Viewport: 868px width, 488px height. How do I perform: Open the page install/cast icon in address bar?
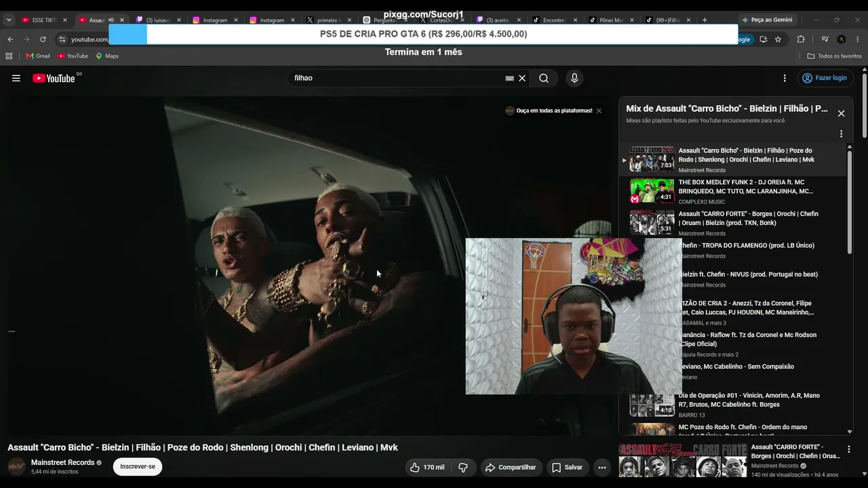tap(763, 39)
